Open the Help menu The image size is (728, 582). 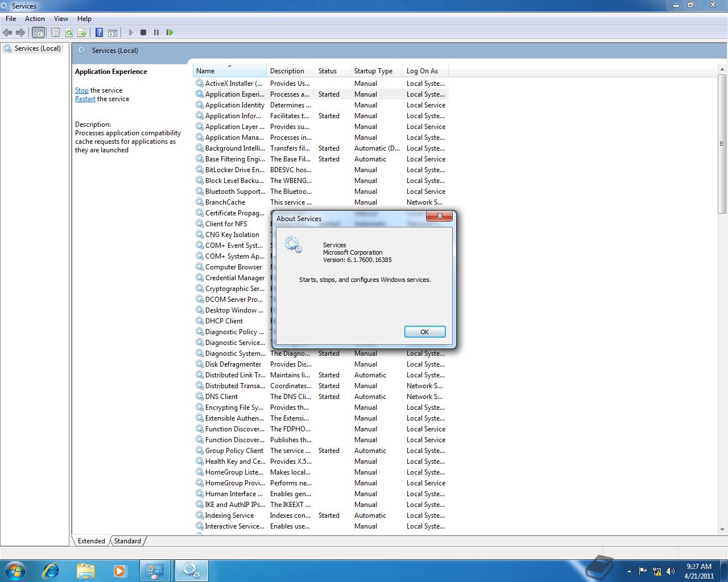click(x=84, y=19)
